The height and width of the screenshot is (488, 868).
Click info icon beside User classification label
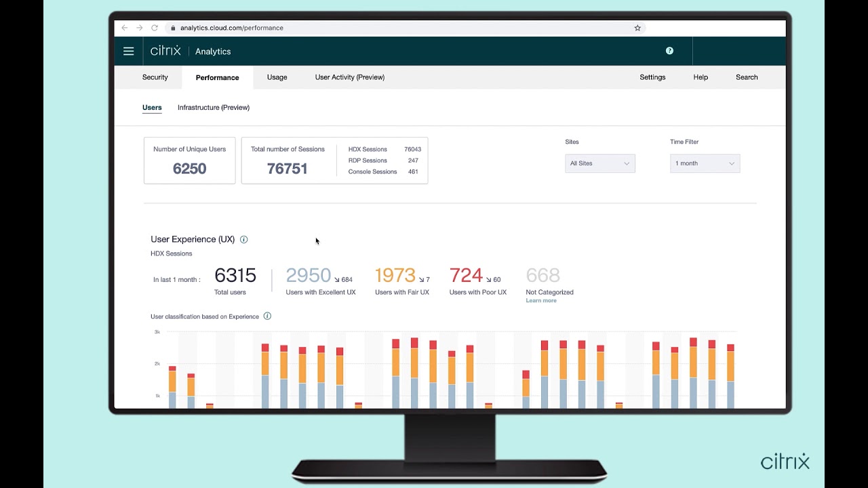(x=267, y=316)
